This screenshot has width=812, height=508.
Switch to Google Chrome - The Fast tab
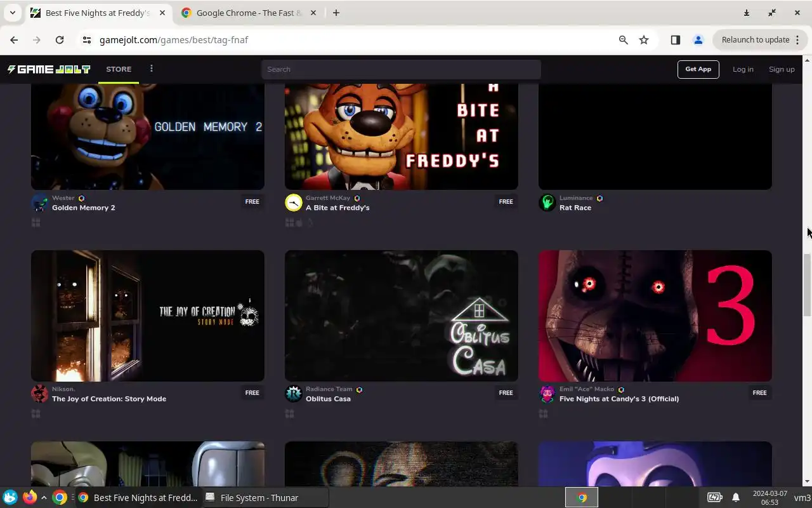[x=249, y=13]
